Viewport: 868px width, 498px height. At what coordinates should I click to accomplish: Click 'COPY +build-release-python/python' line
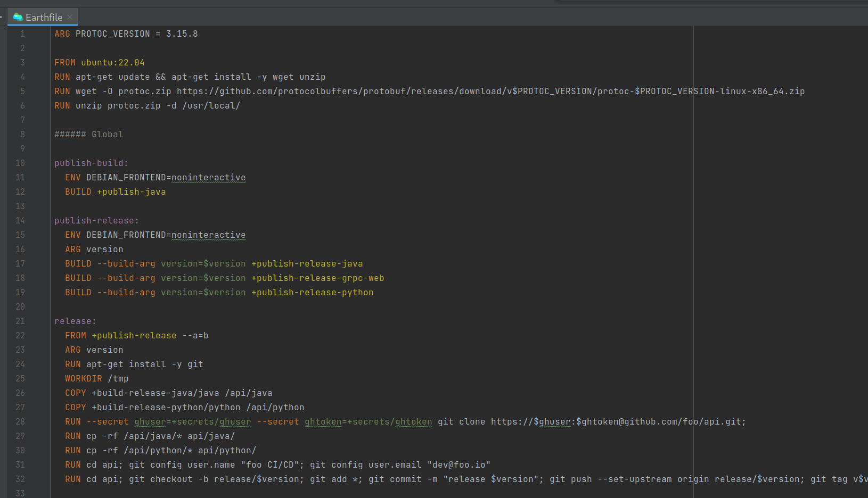pos(185,407)
